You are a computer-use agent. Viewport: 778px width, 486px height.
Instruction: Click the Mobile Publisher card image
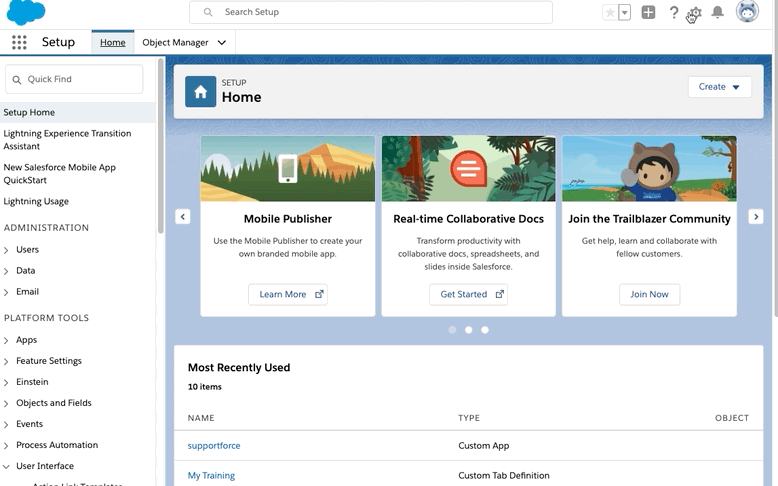pyautogui.click(x=288, y=169)
